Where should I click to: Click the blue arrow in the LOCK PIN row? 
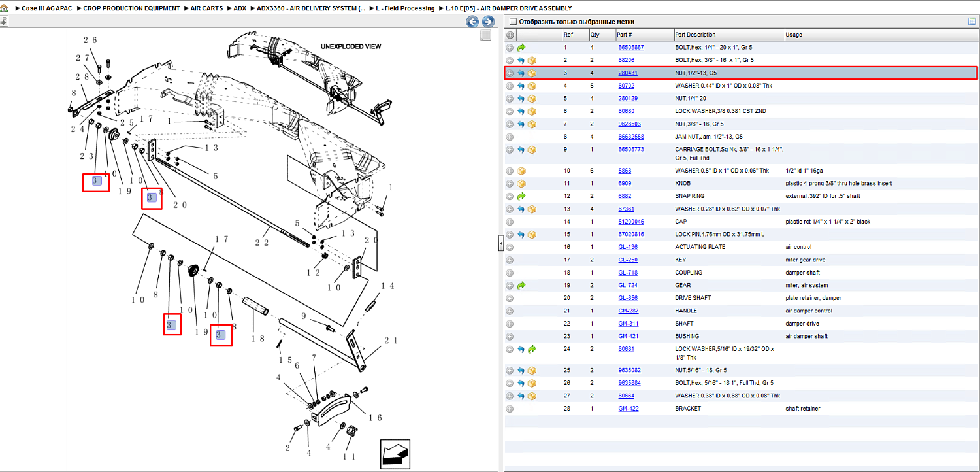click(521, 235)
